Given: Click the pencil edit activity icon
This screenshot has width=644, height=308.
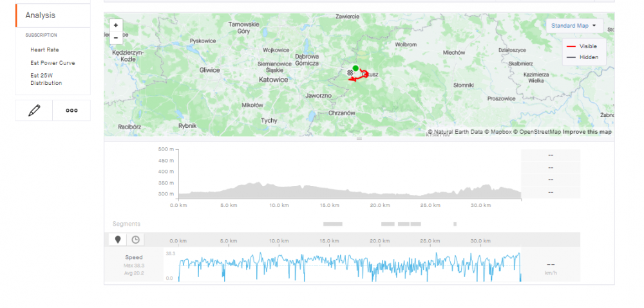Looking at the screenshot, I should pyautogui.click(x=33, y=111).
